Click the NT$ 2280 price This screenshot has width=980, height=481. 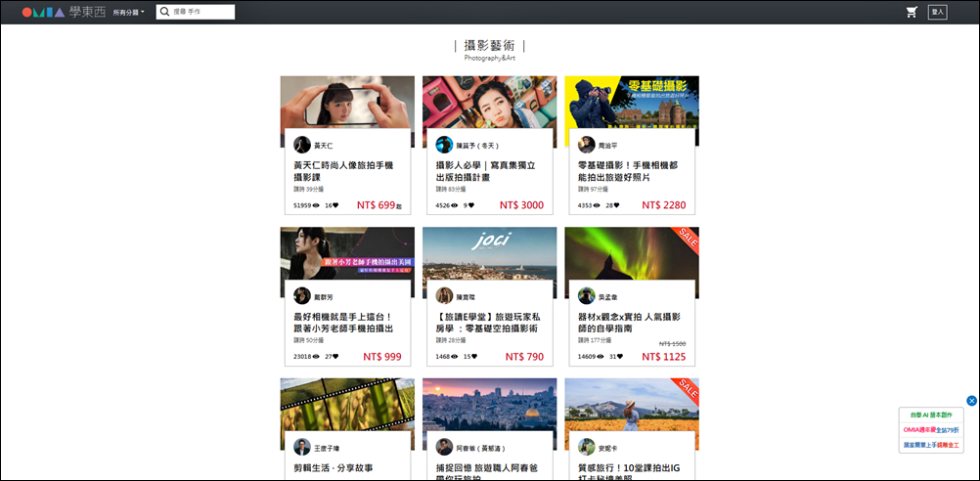(664, 205)
